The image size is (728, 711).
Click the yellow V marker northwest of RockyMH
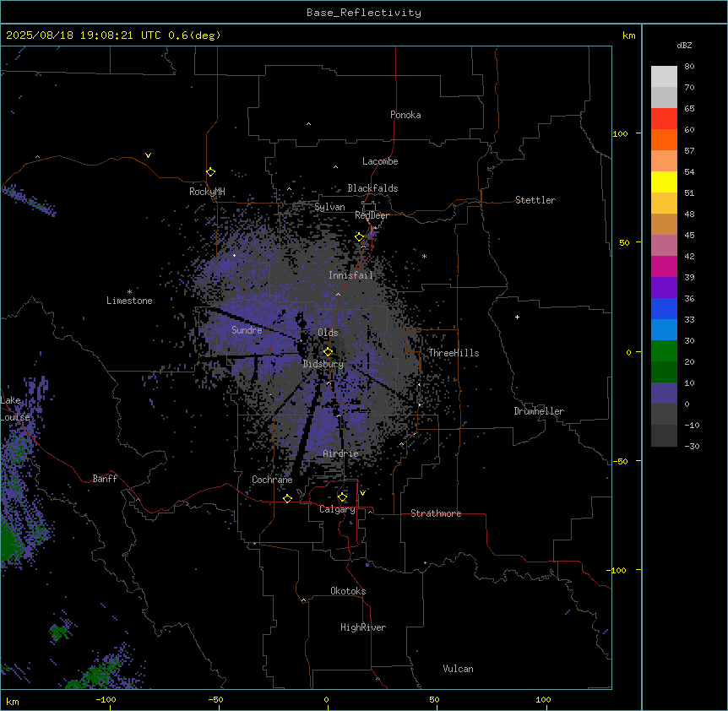point(148,155)
